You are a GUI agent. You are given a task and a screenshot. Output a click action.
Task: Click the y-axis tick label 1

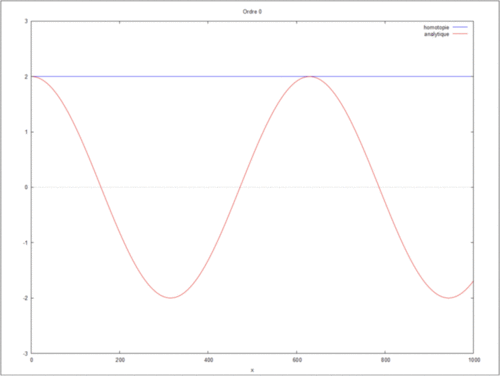point(26,132)
